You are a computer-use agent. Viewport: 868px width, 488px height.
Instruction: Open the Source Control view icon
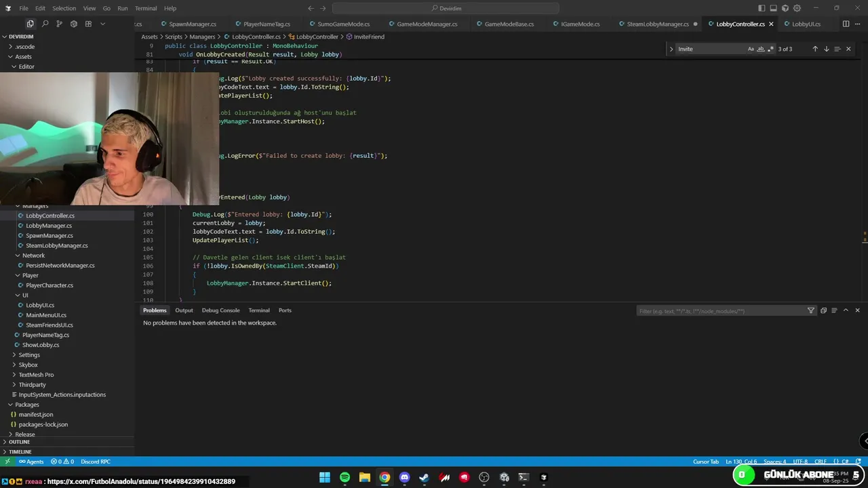click(59, 24)
